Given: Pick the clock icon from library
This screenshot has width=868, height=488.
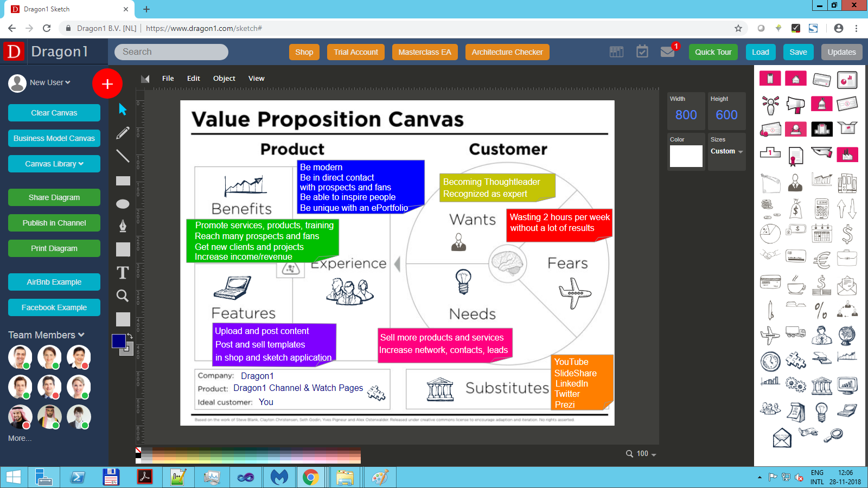Looking at the screenshot, I should point(770,361).
